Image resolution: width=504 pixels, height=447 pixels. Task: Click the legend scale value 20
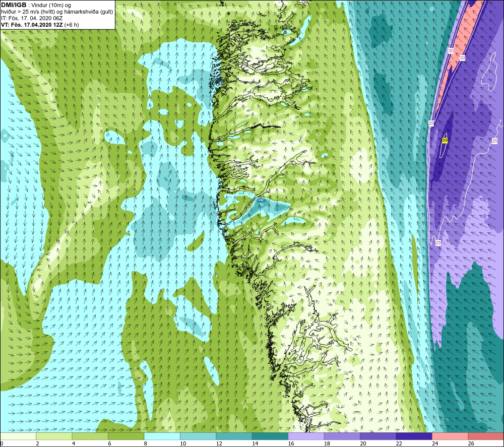[363, 444]
